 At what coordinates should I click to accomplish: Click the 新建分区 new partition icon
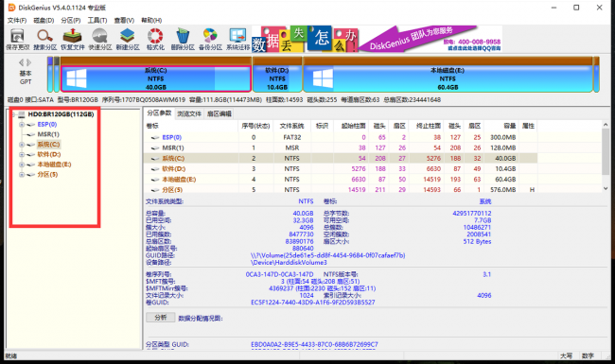(128, 39)
